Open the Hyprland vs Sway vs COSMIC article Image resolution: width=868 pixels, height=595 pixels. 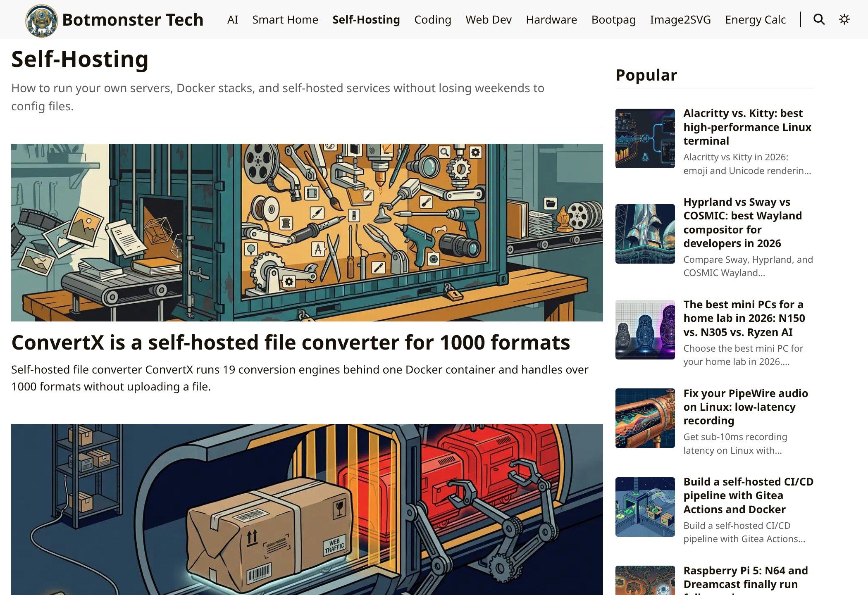tap(743, 223)
